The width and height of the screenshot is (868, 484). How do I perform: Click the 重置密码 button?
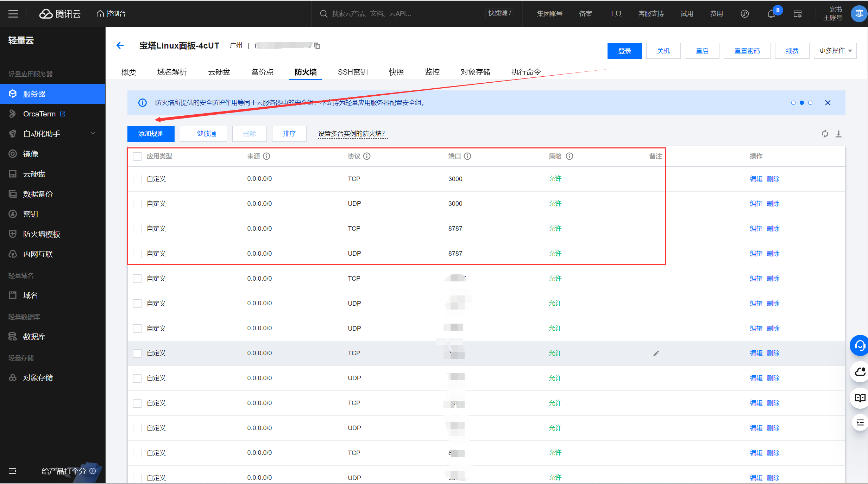coord(747,51)
